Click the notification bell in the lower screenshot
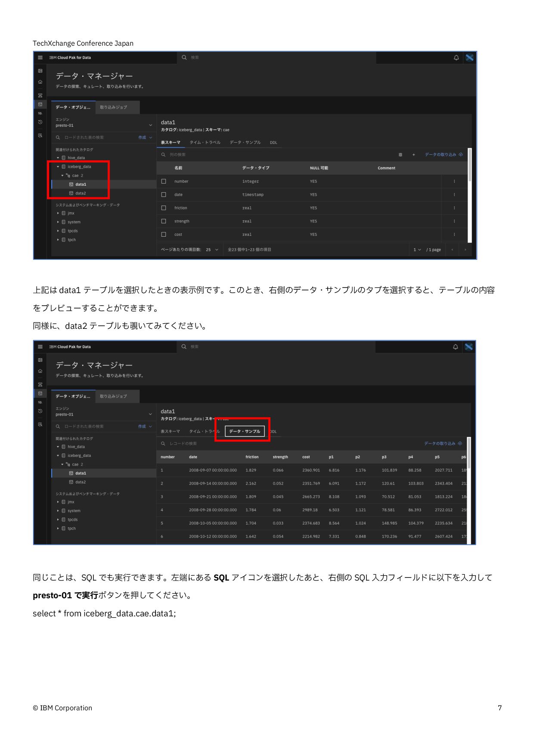534x756 pixels. [x=455, y=347]
